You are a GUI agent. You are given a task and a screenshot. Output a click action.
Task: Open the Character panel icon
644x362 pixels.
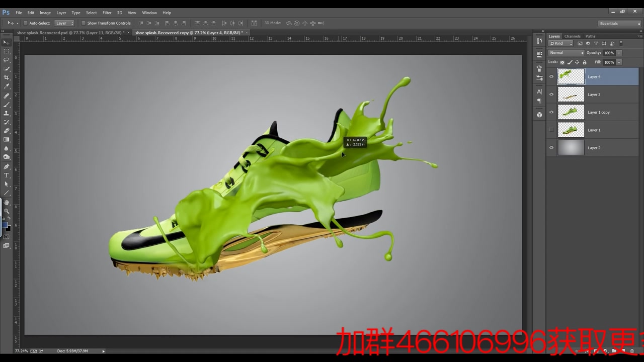coord(539,92)
